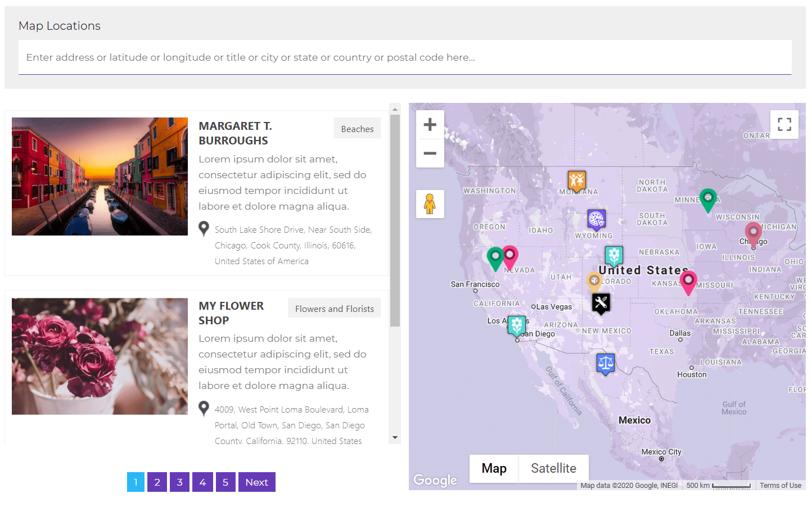Select the blue scales-of-justice marker near Mexico
Image resolution: width=812 pixels, height=507 pixels.
(606, 363)
